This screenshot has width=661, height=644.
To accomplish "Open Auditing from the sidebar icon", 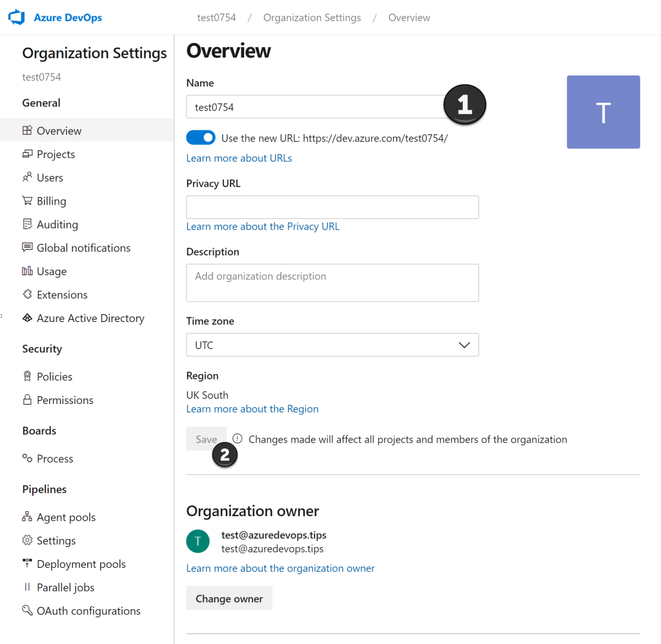I will coord(26,224).
